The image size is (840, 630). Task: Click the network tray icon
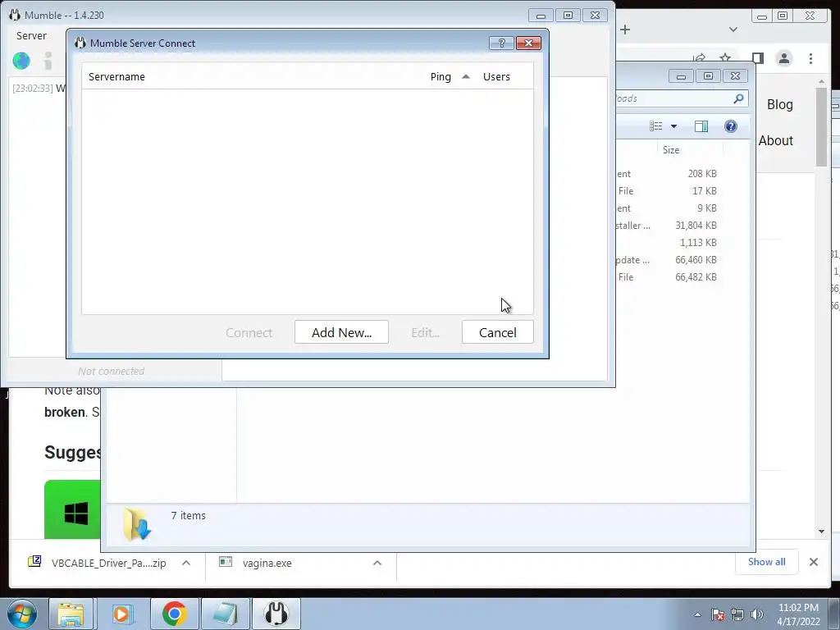[x=737, y=614]
